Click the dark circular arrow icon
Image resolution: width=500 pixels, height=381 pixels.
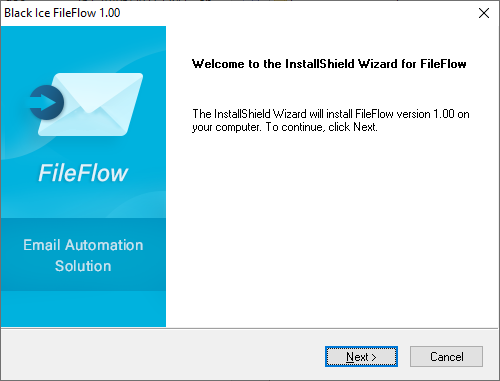47,102
